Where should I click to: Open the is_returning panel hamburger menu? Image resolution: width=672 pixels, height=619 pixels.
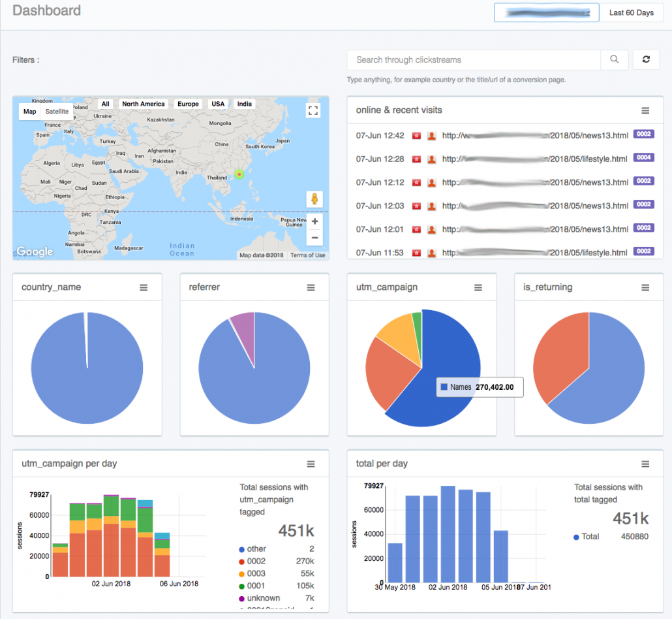click(645, 287)
